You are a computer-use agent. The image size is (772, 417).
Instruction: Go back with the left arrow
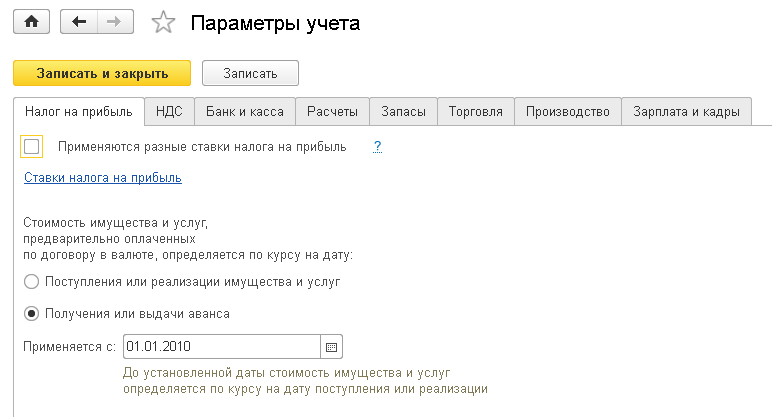[80, 21]
